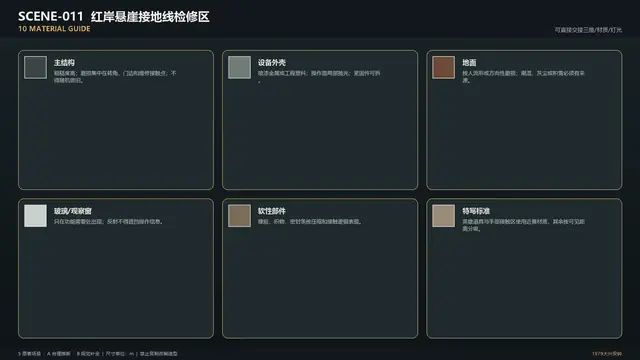Select the 玻璃/观察窗 card title
The height and width of the screenshot is (360, 640).
[73, 211]
